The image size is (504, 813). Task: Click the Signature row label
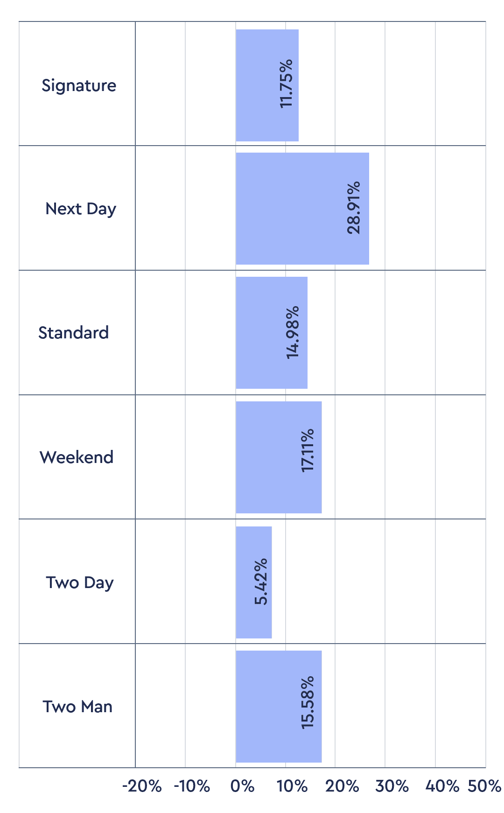79,85
